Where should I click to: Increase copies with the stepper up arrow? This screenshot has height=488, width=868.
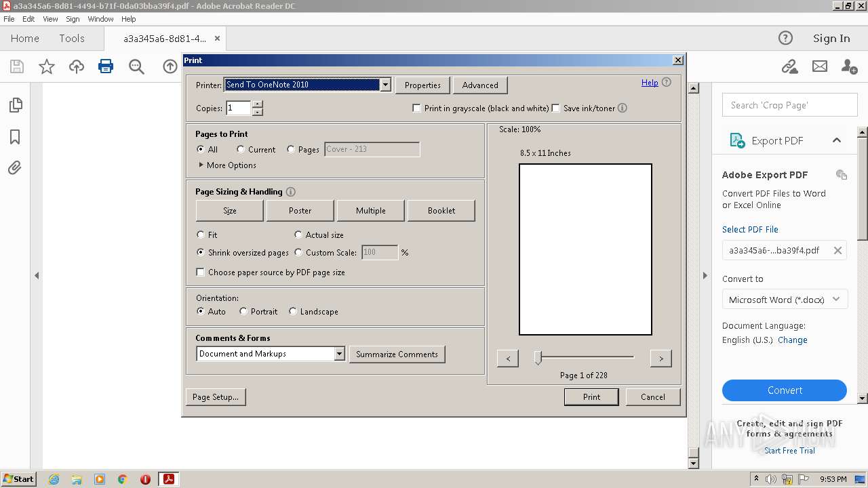257,104
